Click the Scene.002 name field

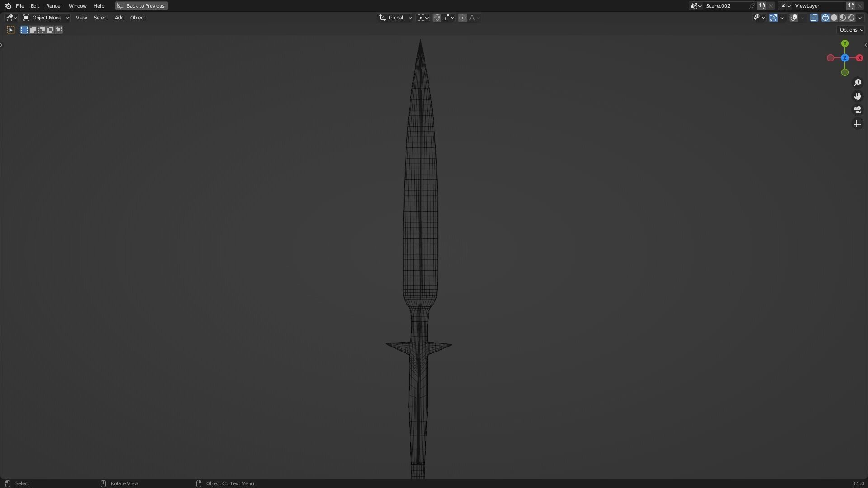(726, 6)
